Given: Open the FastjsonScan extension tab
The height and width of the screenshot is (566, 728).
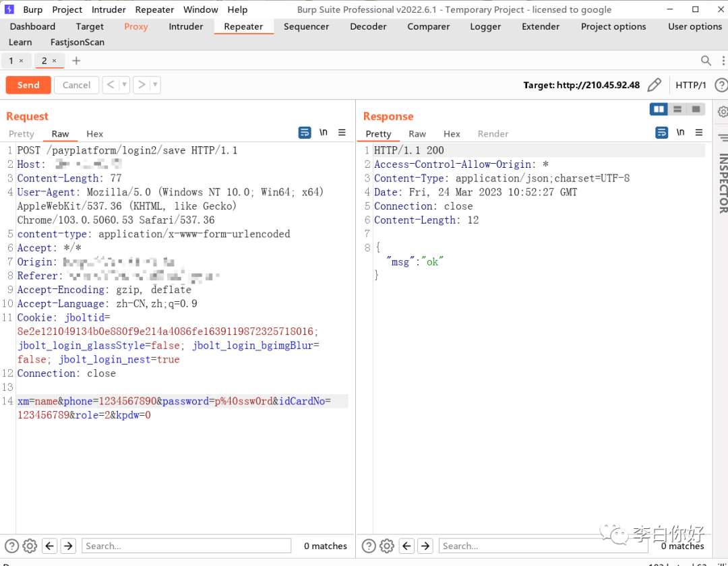Looking at the screenshot, I should click(77, 42).
